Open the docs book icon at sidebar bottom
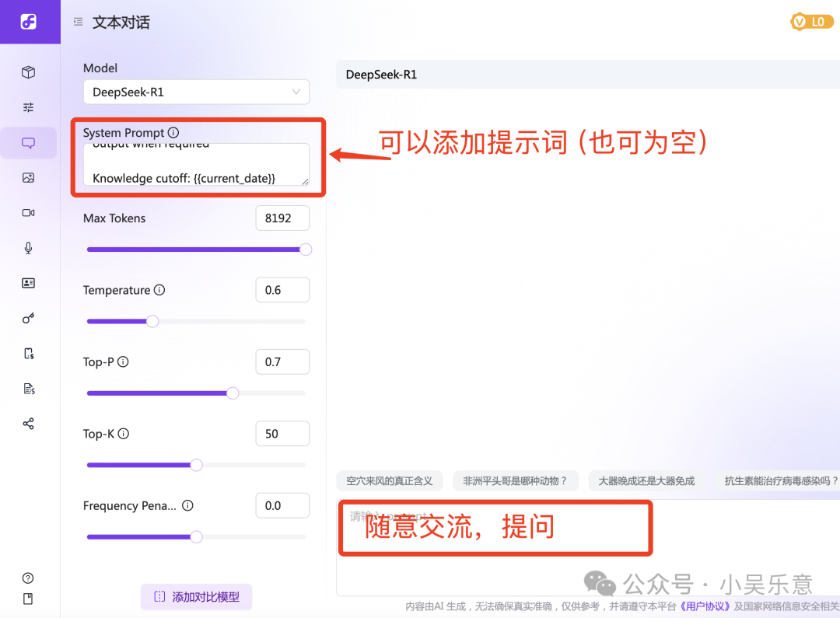Image resolution: width=840 pixels, height=618 pixels. (28, 599)
